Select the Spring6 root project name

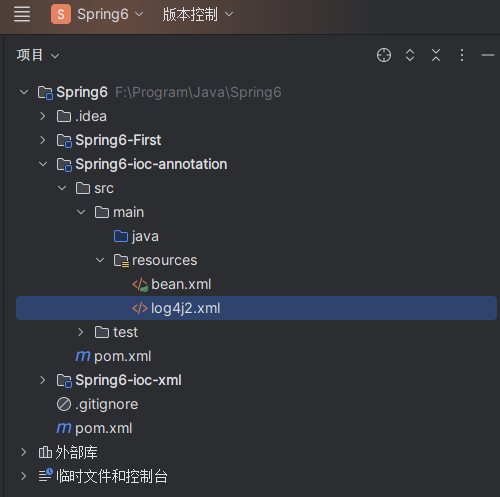coord(82,92)
